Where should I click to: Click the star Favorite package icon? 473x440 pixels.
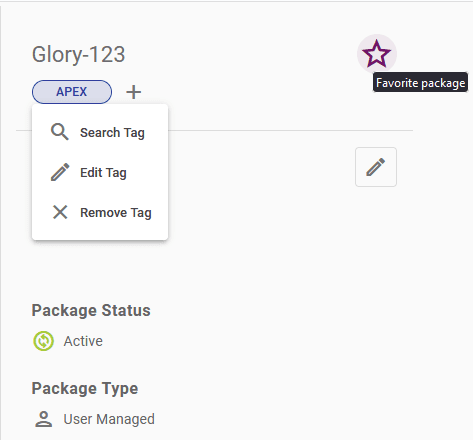(377, 54)
